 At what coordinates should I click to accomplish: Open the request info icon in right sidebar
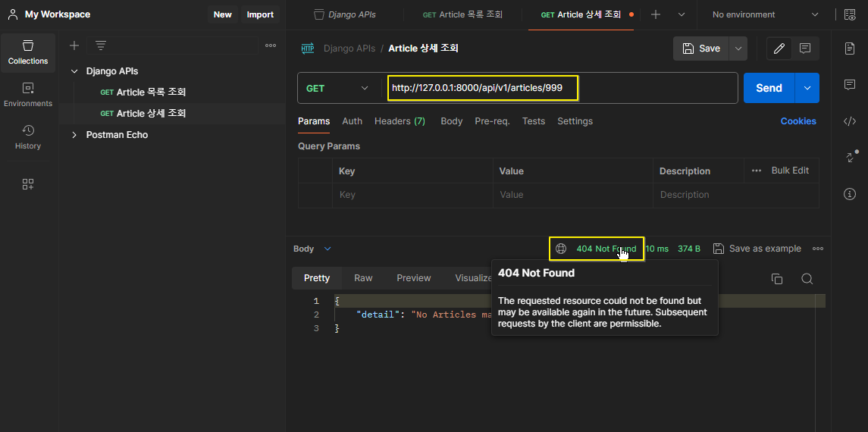850,194
